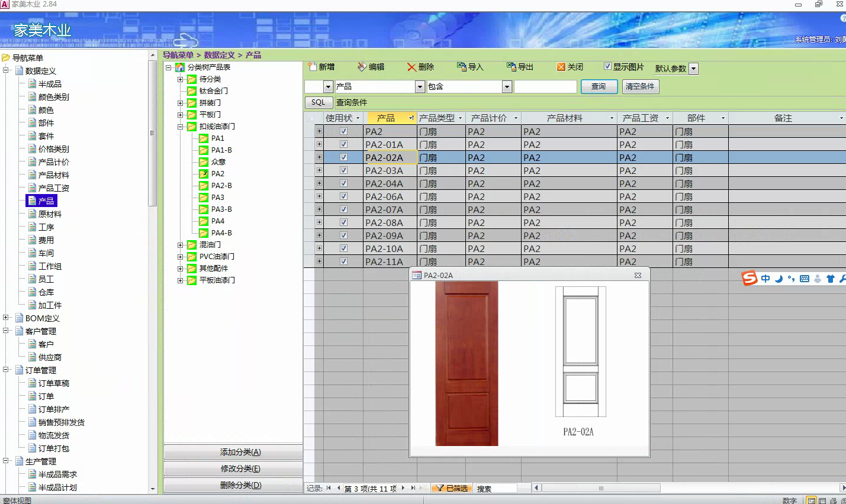The width and height of the screenshot is (846, 504).
Task: Open the 产品类型 column filter arrow
Action: 460,118
